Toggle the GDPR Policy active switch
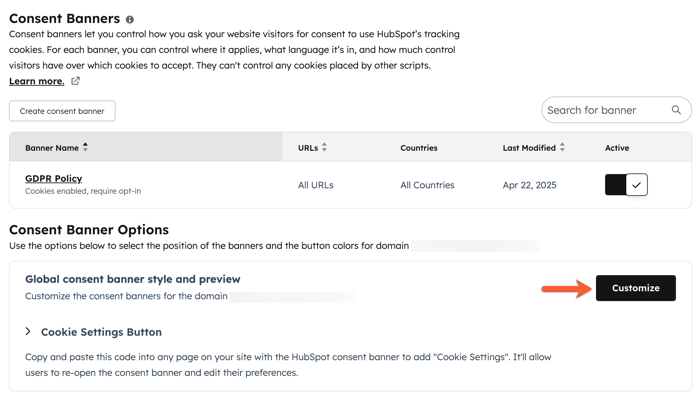The image size is (700, 408). click(626, 185)
